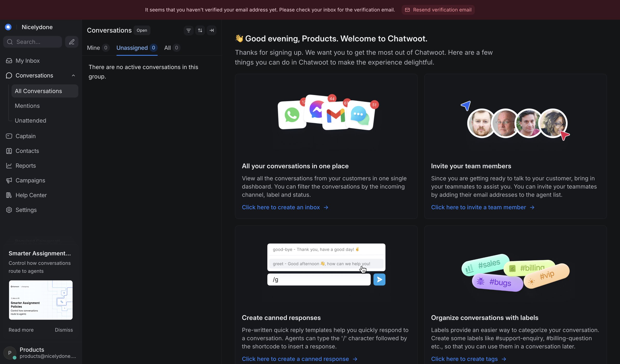Click Read more on Smarter Assignment card

(x=21, y=330)
